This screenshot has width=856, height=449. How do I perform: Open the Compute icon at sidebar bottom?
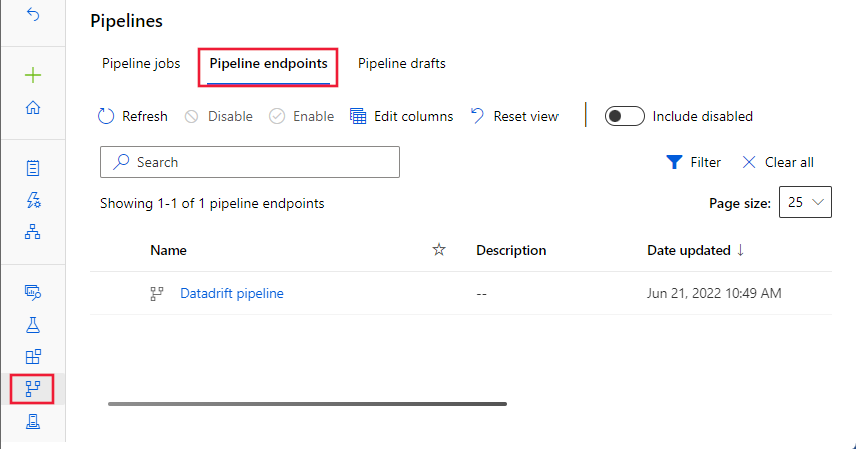coord(33,421)
